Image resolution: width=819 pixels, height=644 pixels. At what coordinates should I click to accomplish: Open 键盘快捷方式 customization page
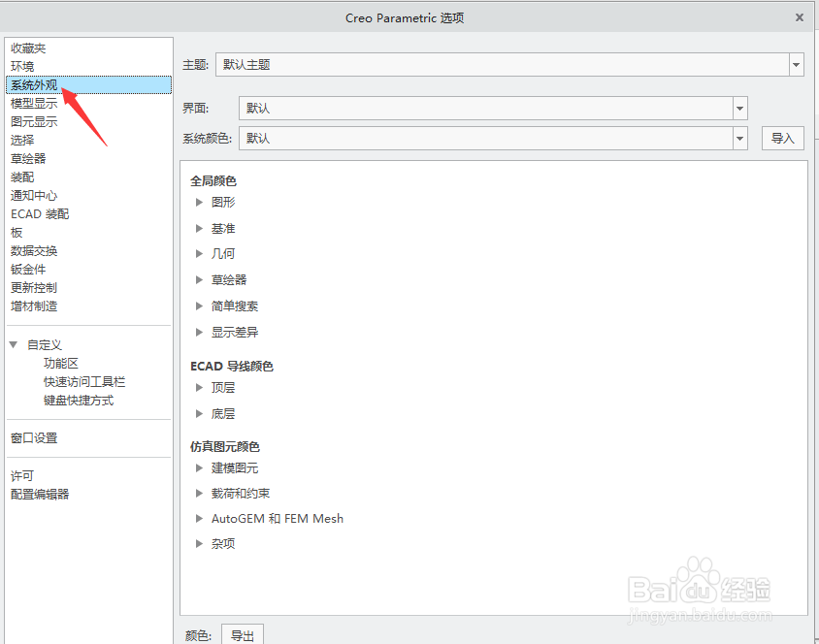click(x=79, y=401)
